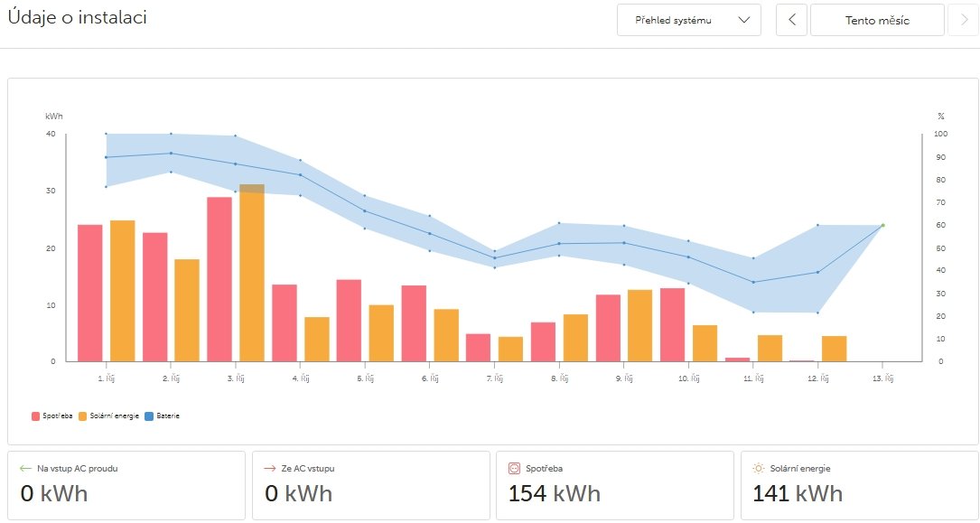Click the Tento měsíc period selector
This screenshot has width=980, height=523.
point(877,20)
